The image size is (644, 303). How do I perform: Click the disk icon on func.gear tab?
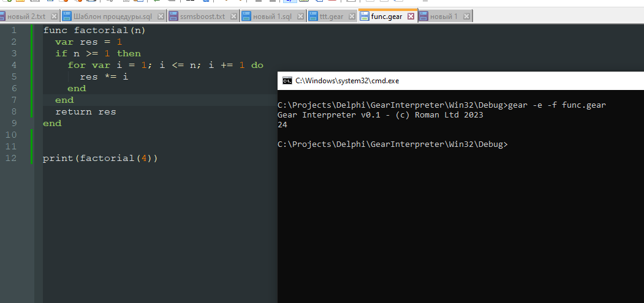point(364,17)
